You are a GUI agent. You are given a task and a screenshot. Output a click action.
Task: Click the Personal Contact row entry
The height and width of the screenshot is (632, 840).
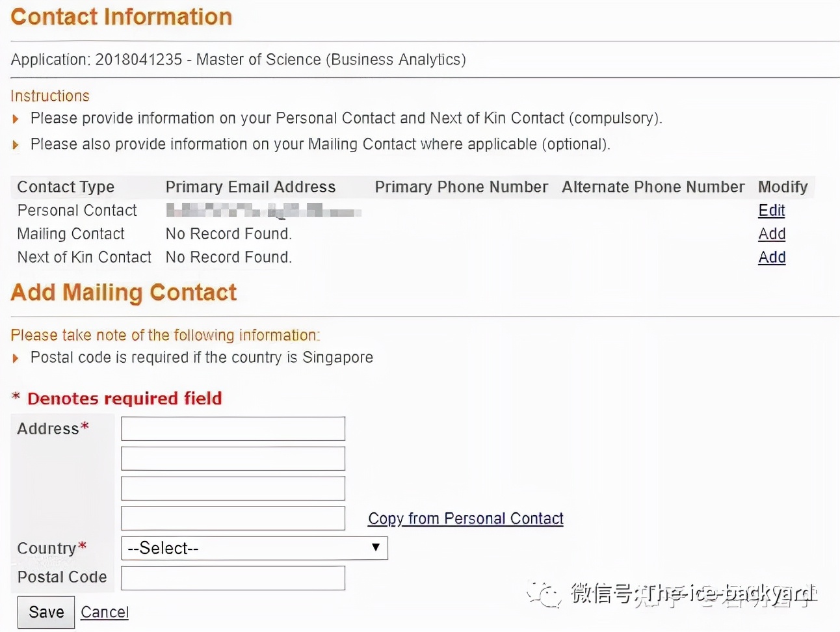coord(77,210)
